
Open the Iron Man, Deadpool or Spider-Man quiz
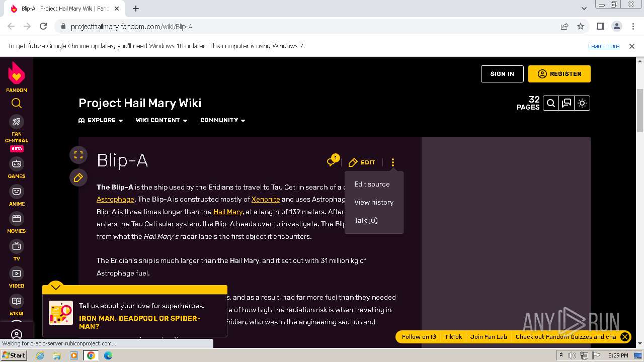pos(139,322)
